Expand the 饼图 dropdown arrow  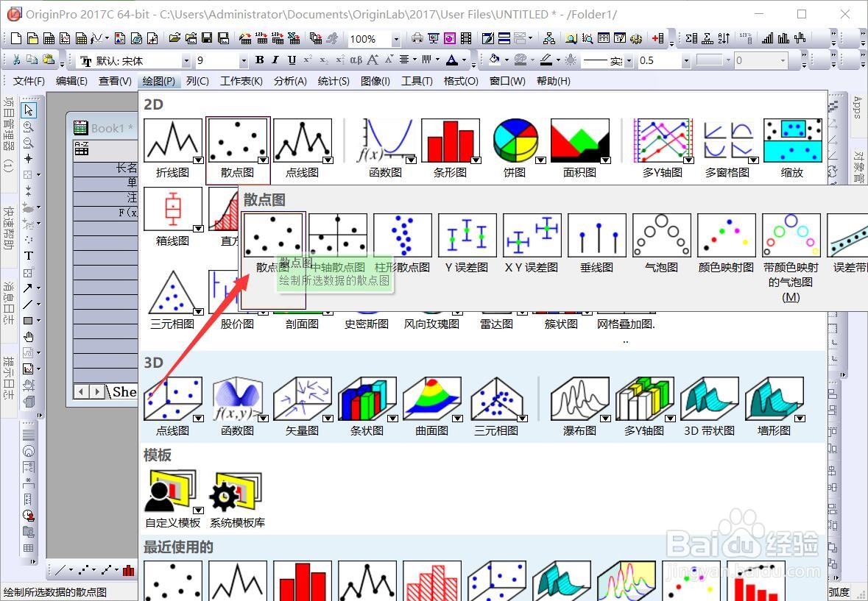540,160
